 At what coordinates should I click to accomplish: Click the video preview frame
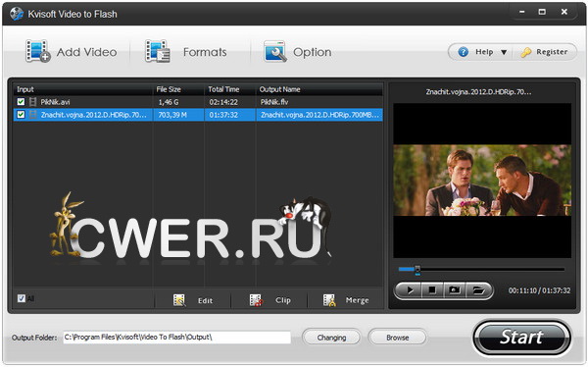click(482, 181)
